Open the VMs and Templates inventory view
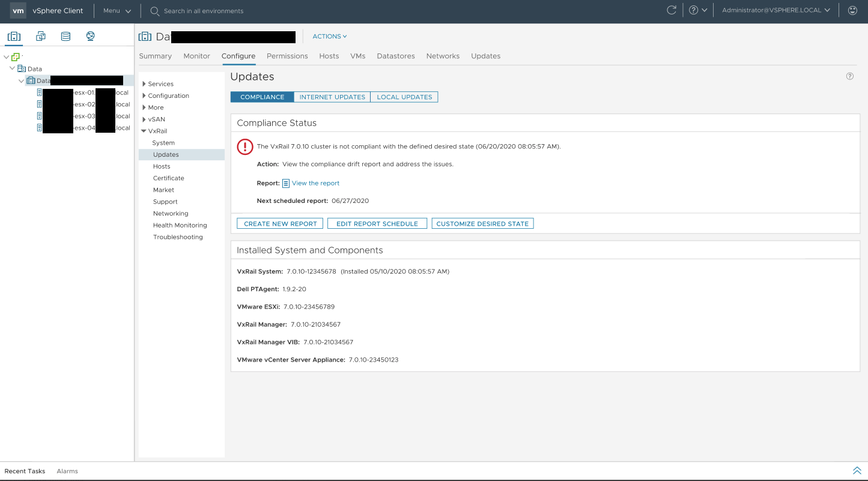 click(x=40, y=36)
